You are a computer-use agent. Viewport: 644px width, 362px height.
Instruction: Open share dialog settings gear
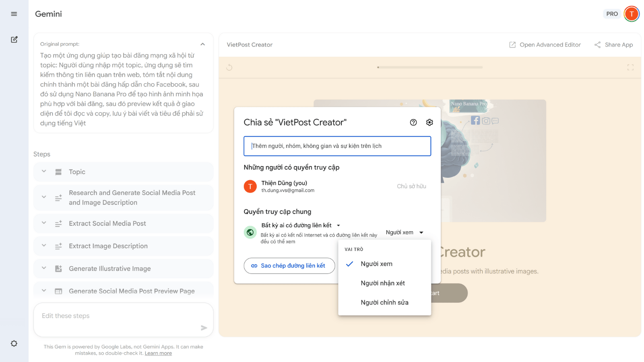(x=429, y=123)
